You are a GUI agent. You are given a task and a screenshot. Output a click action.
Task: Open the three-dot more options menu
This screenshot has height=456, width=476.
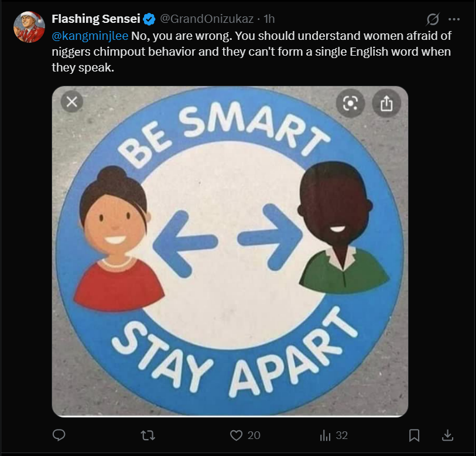[x=454, y=19]
